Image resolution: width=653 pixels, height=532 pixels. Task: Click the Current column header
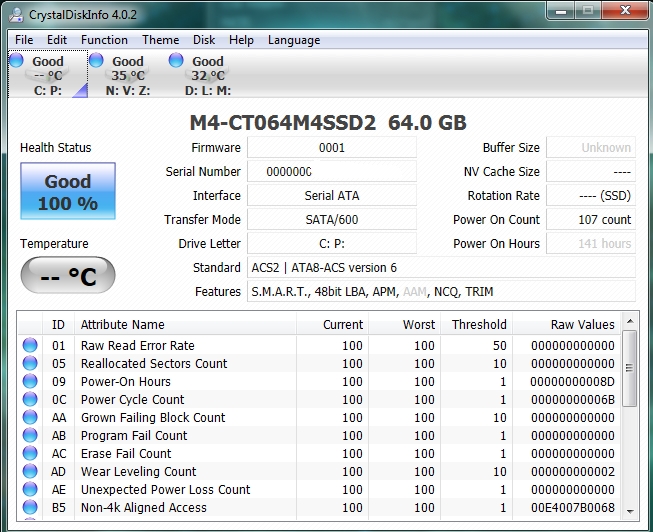click(x=332, y=325)
